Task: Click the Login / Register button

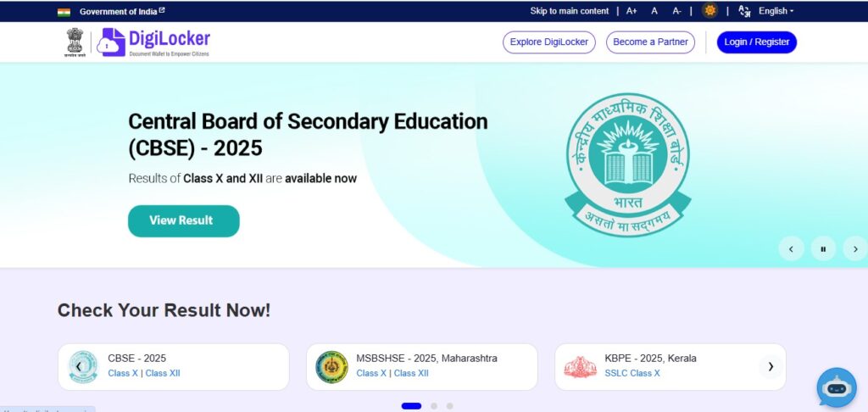Action: [x=757, y=42]
